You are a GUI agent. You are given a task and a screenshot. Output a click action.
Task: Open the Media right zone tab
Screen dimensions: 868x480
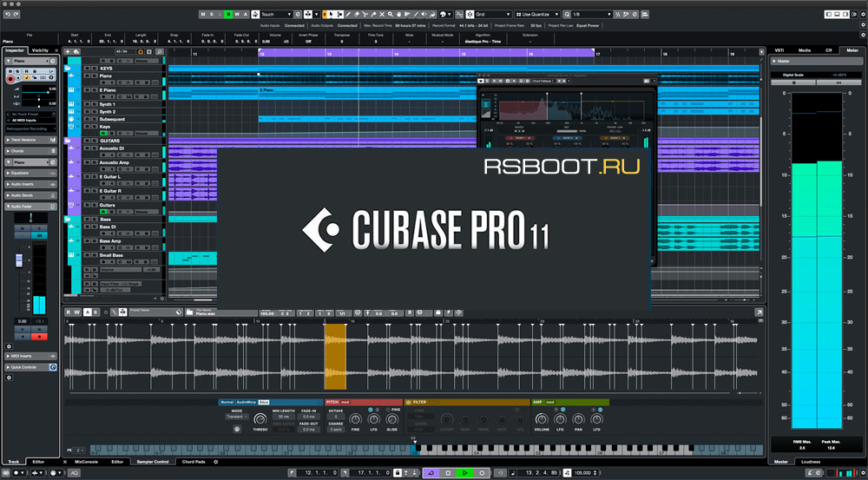pos(805,50)
